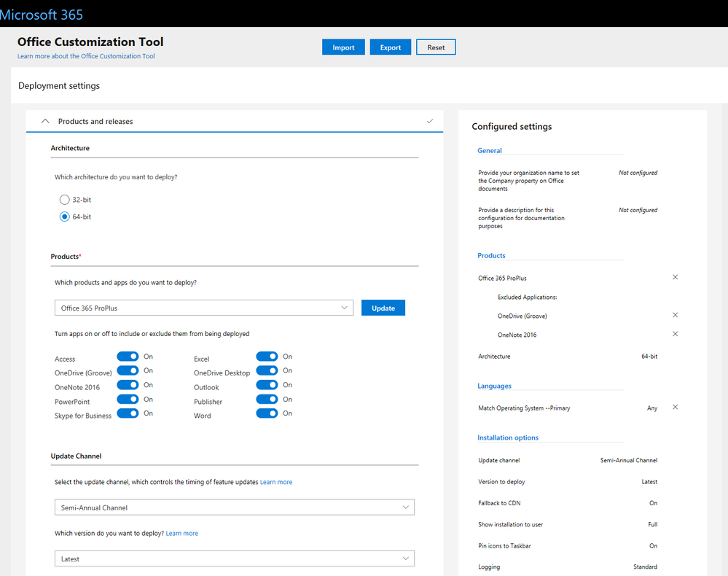Toggle the Skype for Business switch
This screenshot has width=728, height=576.
pyautogui.click(x=128, y=413)
